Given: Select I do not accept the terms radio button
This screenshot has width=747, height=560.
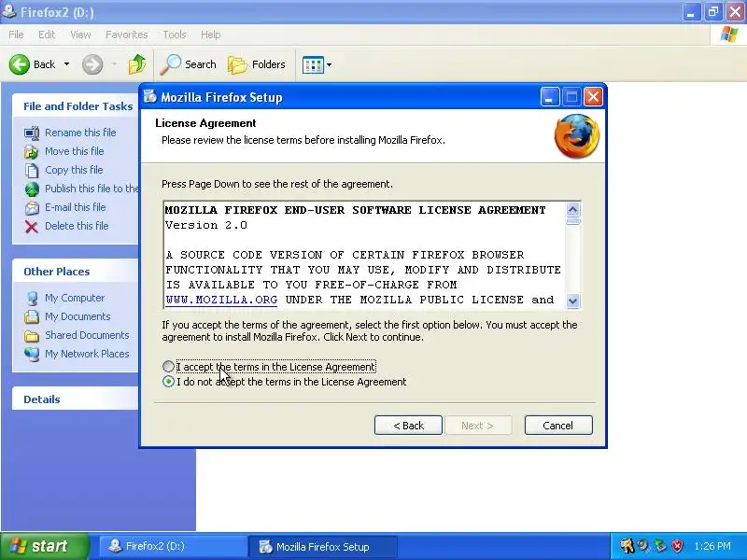Looking at the screenshot, I should tap(168, 382).
